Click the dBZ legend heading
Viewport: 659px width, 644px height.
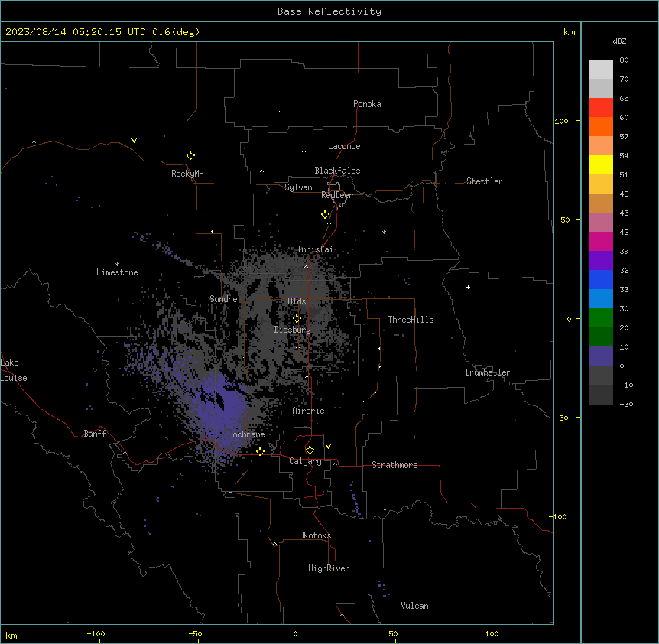tap(619, 41)
